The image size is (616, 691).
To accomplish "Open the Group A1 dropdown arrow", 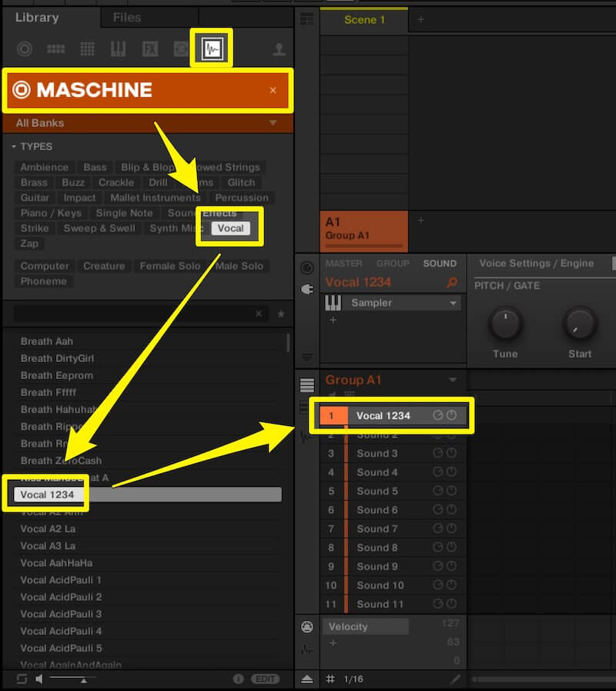I will pos(453,380).
